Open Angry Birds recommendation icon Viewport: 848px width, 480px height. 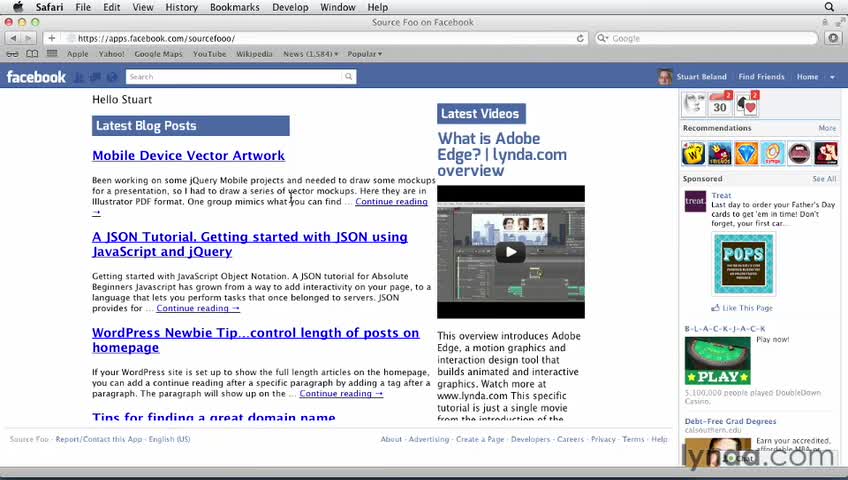pos(720,154)
